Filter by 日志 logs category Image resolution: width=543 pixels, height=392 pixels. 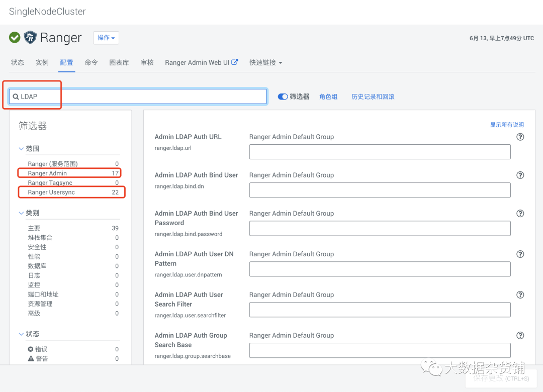pos(73,275)
